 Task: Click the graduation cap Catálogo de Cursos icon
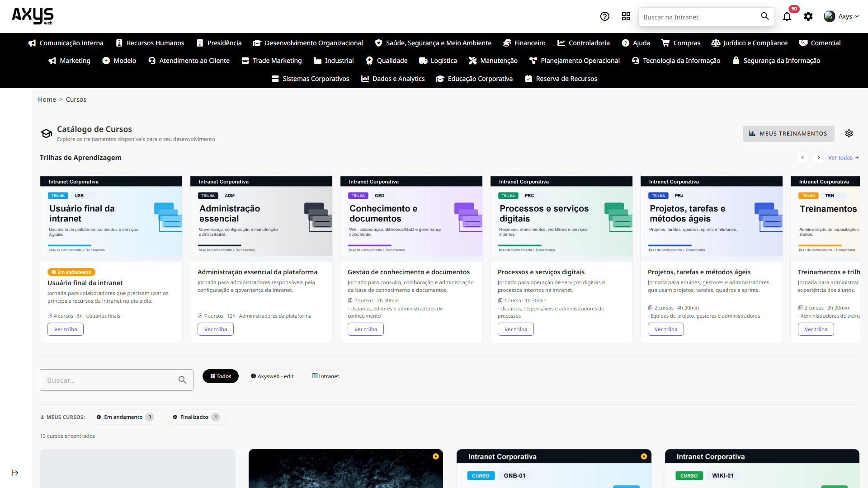46,133
